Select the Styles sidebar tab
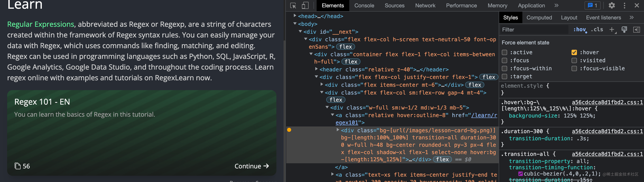 pos(510,17)
